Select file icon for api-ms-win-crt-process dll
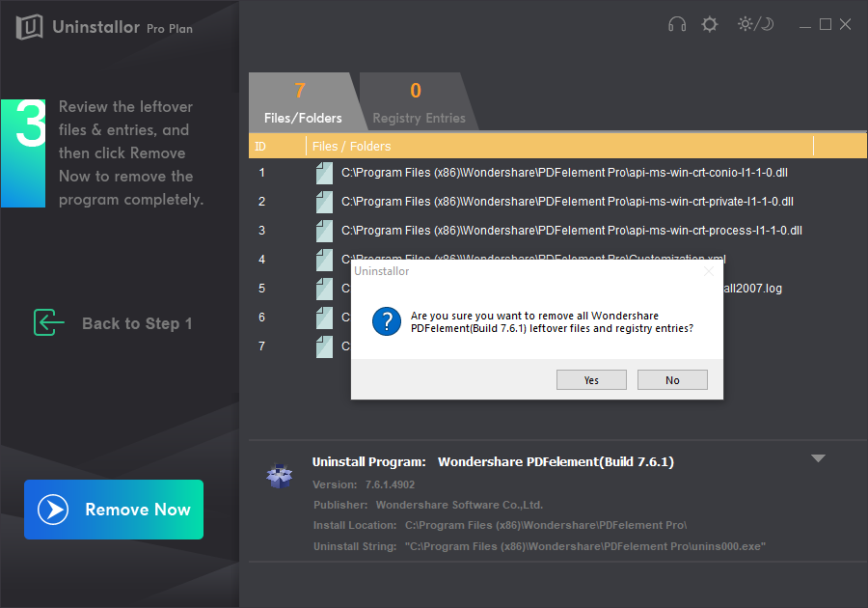Screen dimensions: 868x608 click(x=324, y=231)
